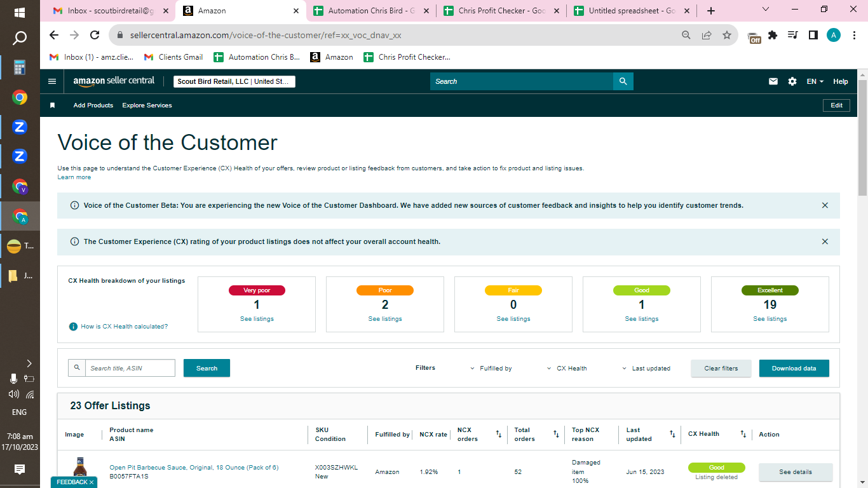Click the Share this page icon in address bar
Image resolution: width=868 pixels, height=488 pixels.
707,35
